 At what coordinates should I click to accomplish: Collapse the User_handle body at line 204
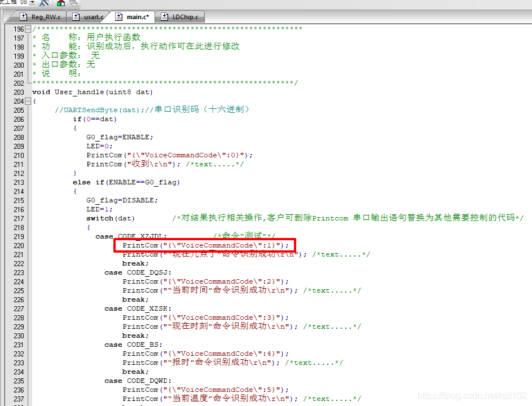28,101
